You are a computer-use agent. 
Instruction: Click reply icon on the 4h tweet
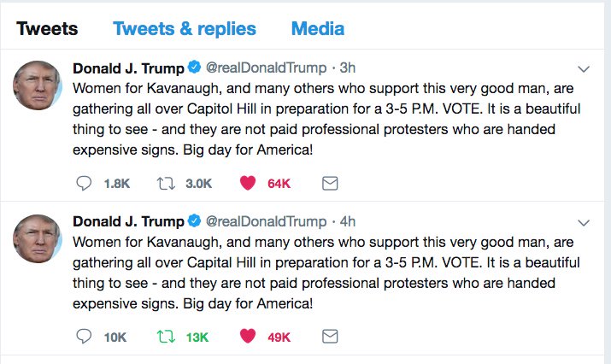click(84, 336)
